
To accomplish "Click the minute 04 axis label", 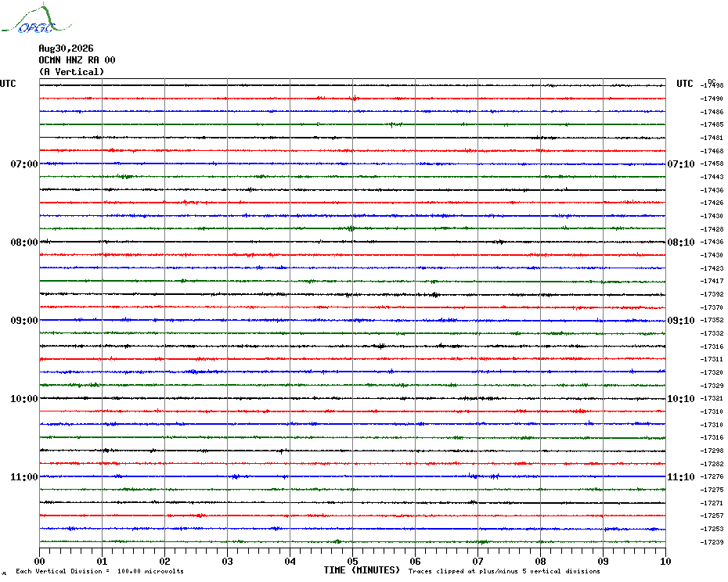I will point(290,561).
